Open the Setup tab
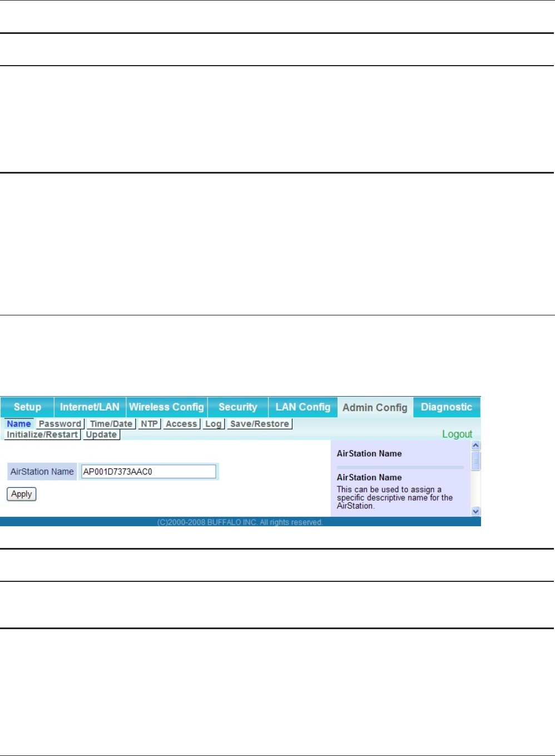 pyautogui.click(x=27, y=407)
